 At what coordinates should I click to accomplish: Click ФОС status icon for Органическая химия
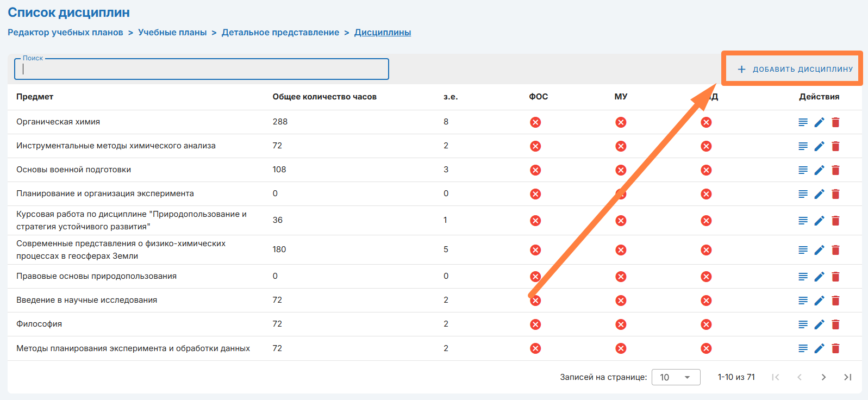click(x=535, y=122)
